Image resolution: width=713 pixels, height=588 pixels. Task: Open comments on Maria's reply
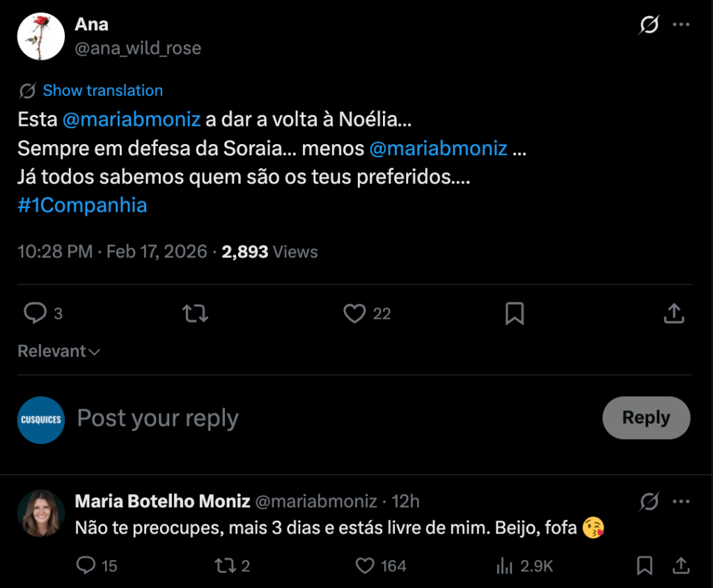[86, 566]
